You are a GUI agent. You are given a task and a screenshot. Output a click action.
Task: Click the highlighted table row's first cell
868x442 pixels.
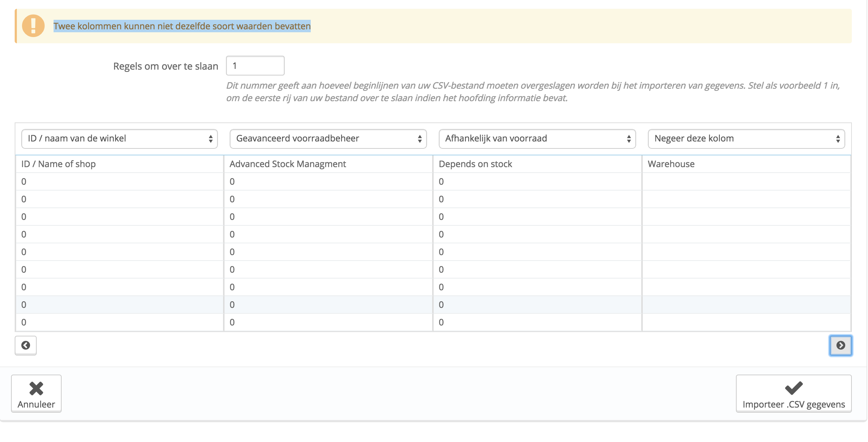click(x=119, y=305)
